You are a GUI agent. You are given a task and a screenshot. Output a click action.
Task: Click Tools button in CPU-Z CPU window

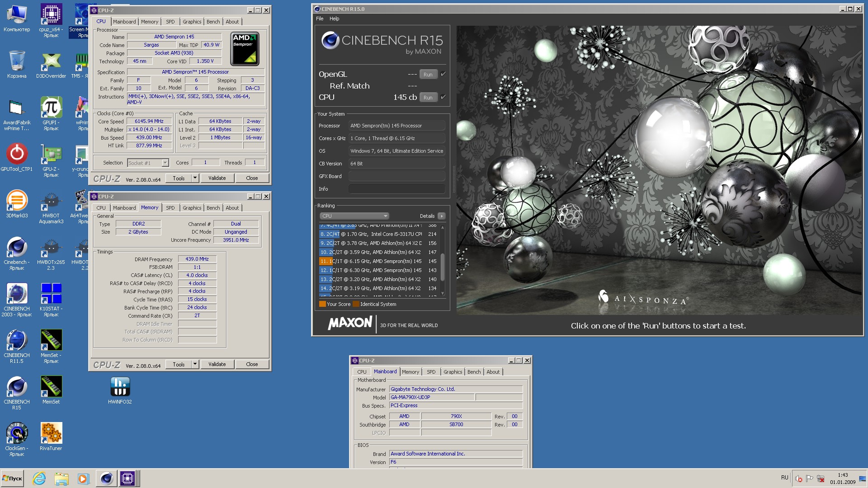pyautogui.click(x=179, y=178)
